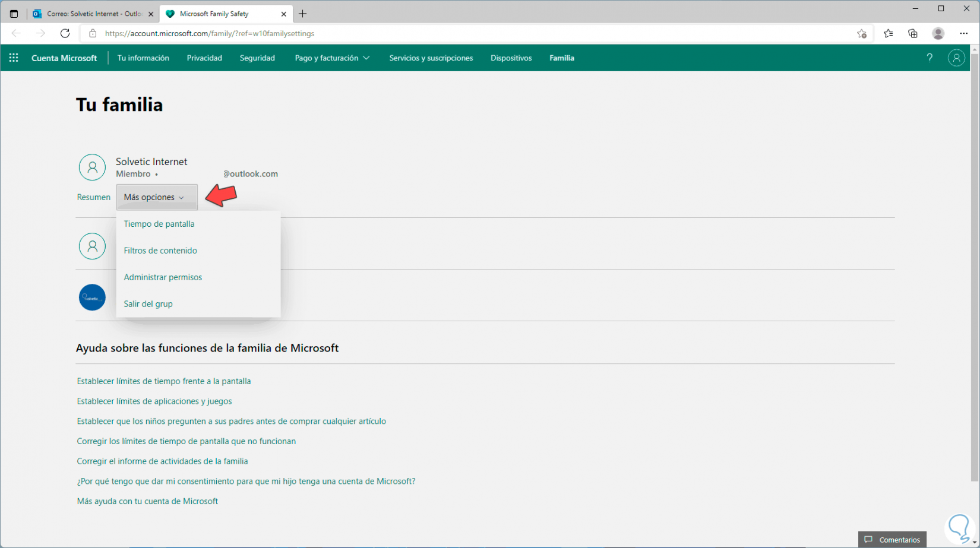The width and height of the screenshot is (980, 548).
Task: Open Corregir el informe de actividades link
Action: (x=162, y=461)
